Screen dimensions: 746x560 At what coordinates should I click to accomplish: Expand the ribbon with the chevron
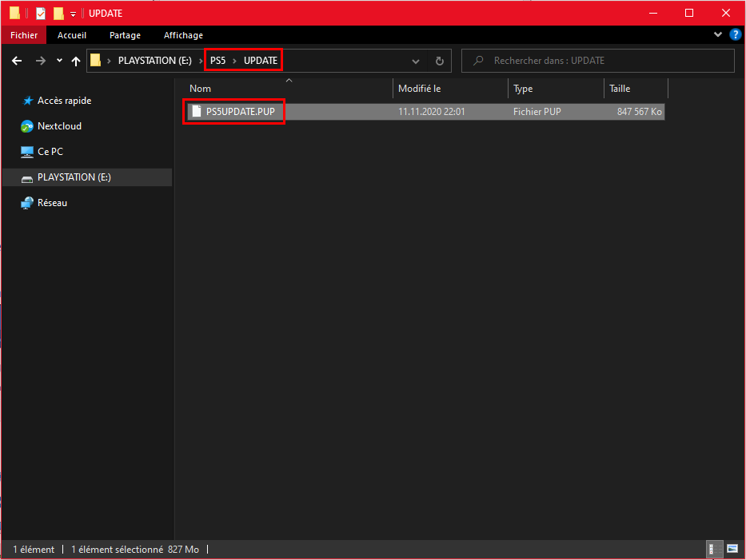(x=718, y=34)
